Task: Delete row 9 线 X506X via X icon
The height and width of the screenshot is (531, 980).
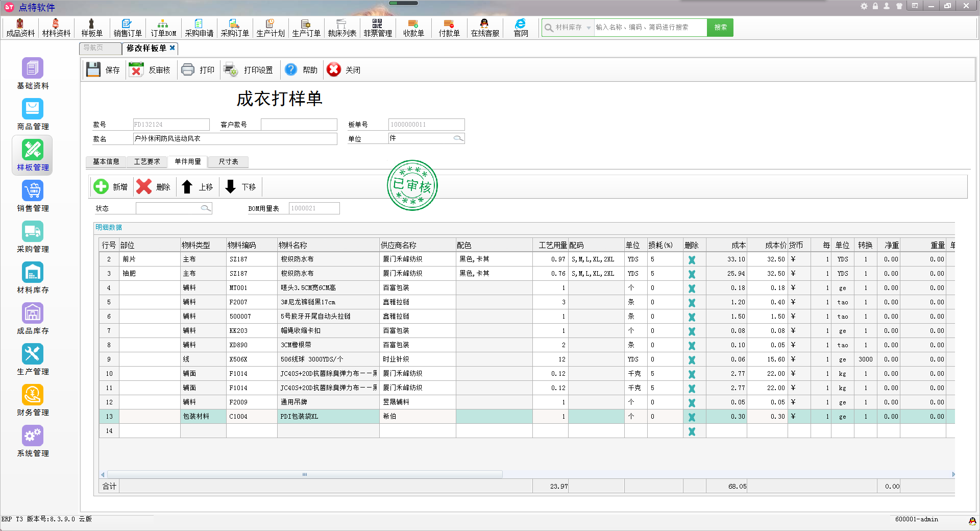Action: point(692,359)
